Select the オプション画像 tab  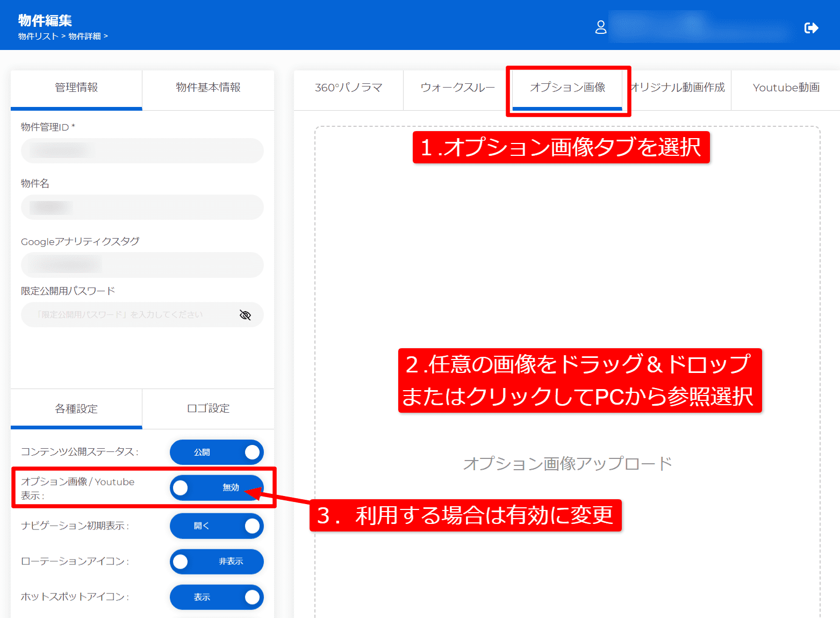click(x=568, y=88)
